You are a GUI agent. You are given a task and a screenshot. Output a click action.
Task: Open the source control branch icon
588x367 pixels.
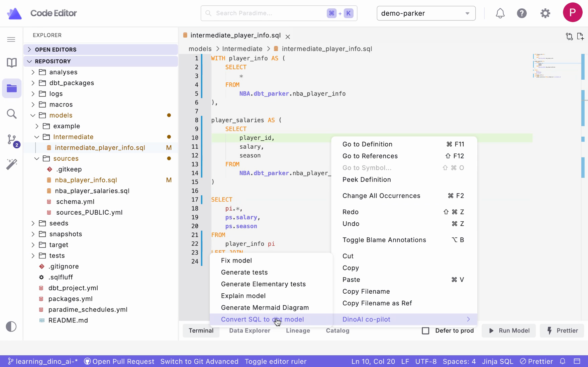tap(13, 140)
